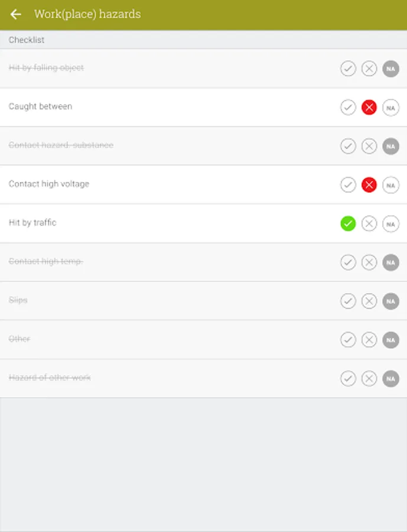Viewport: 407px width, 532px height.
Task: Toggle NA for Hazard of other work
Action: click(x=390, y=379)
